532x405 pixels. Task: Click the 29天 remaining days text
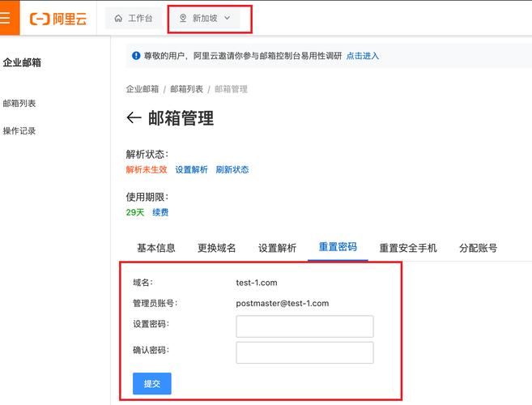(135, 212)
